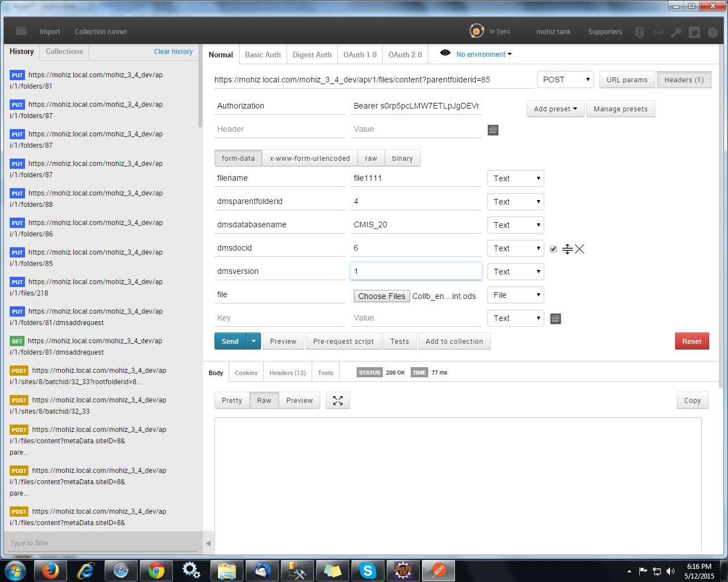Click the help question mark icon
This screenshot has width=728, height=582.
pos(713,32)
